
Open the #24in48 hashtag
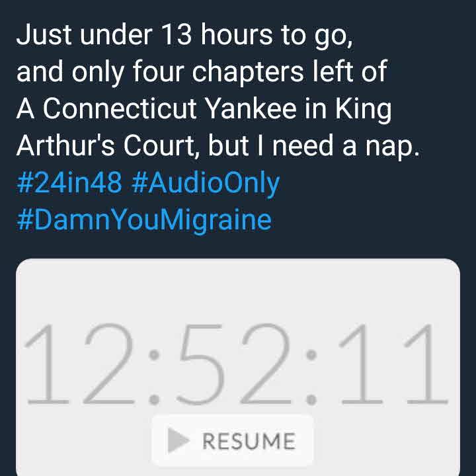click(69, 183)
